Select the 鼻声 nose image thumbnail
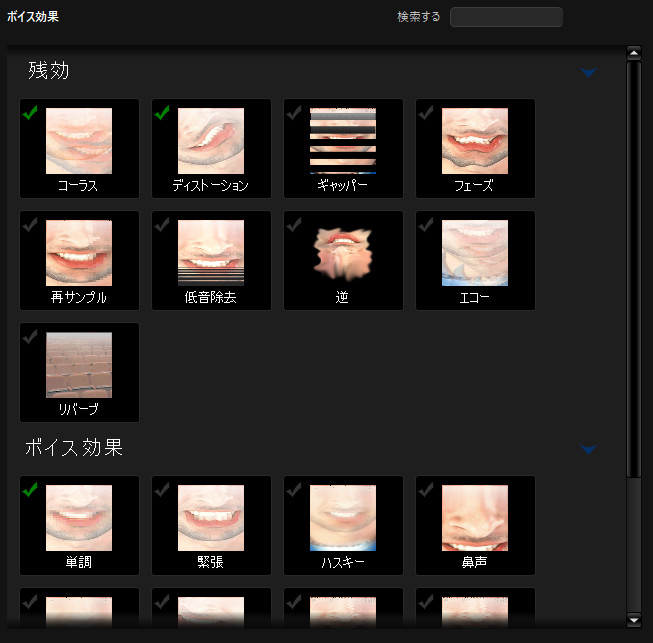The height and width of the screenshot is (643, 653). click(475, 518)
